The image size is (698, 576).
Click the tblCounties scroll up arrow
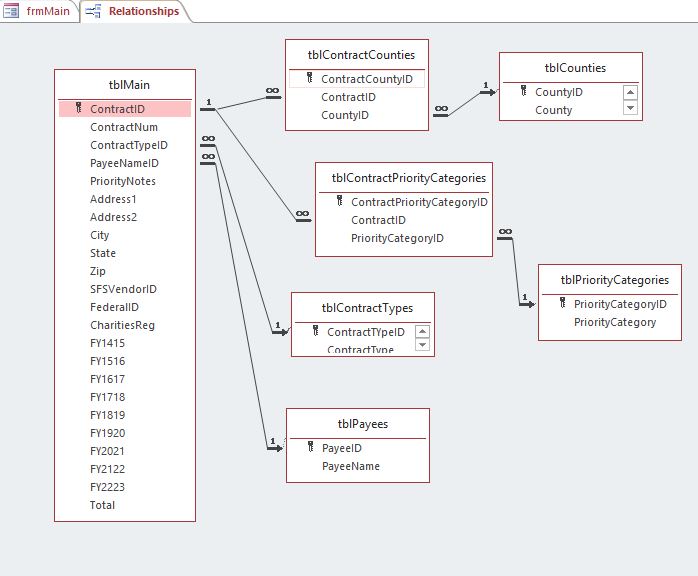[630, 93]
